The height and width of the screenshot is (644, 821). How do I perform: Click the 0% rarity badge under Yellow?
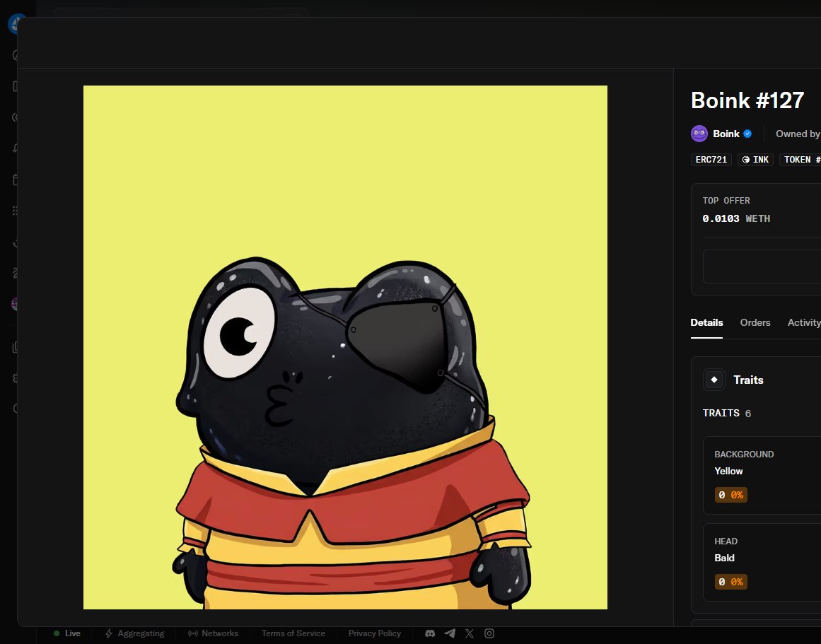pyautogui.click(x=731, y=495)
